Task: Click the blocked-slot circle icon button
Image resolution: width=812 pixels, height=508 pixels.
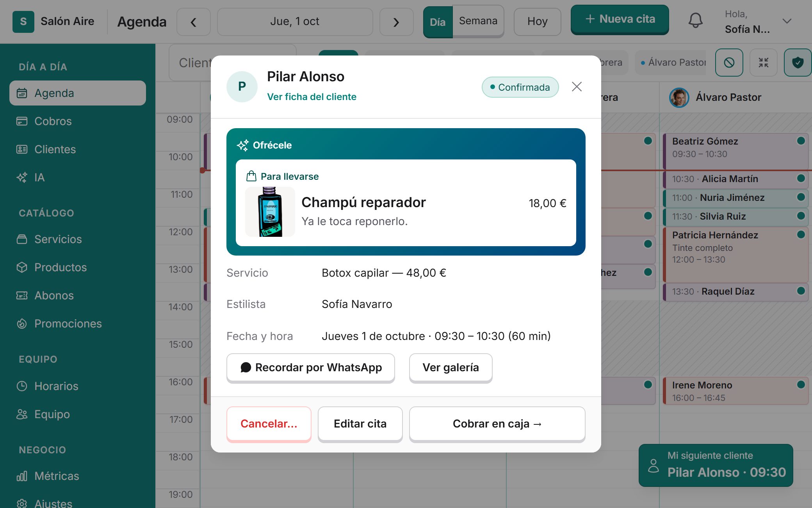Action: tap(729, 63)
